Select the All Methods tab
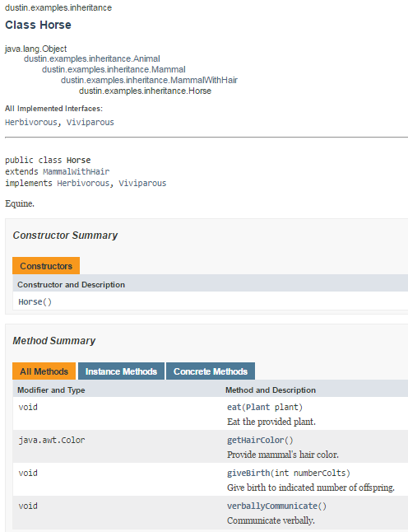Viewport: 408px width, 532px height. [x=44, y=371]
